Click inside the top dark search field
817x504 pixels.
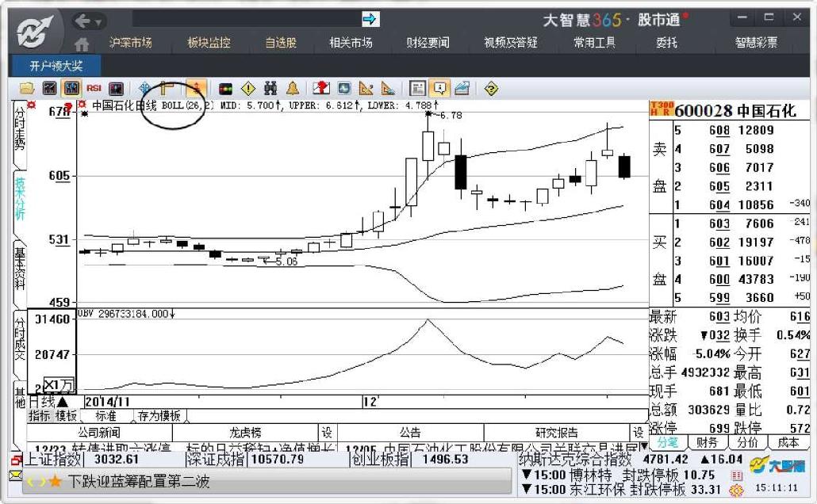pyautogui.click(x=247, y=19)
